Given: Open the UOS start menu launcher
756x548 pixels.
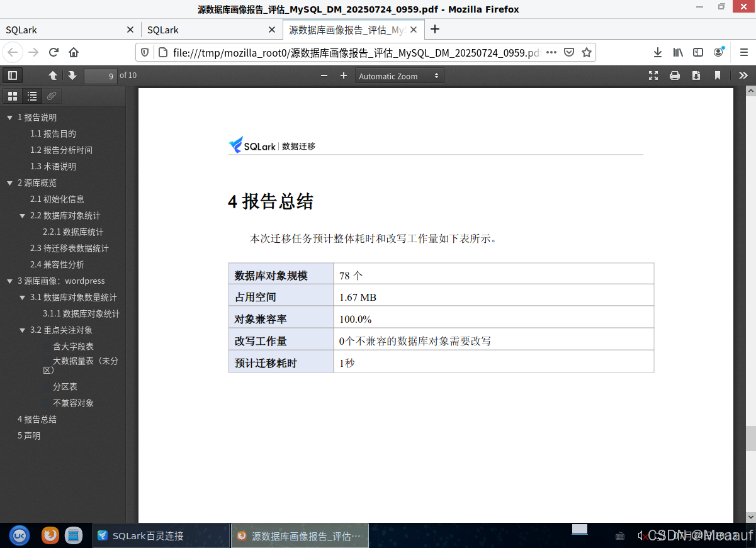Looking at the screenshot, I should click(x=20, y=535).
